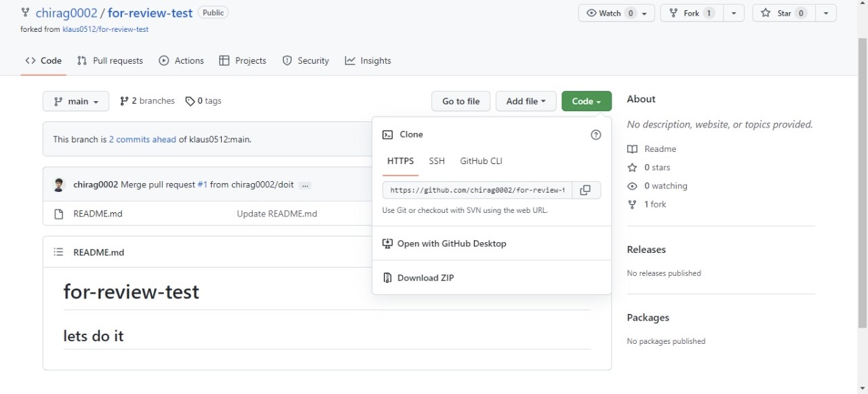Screen dimensions: 868x394
Task: Switch to the Pull requests tab
Action: click(x=110, y=60)
